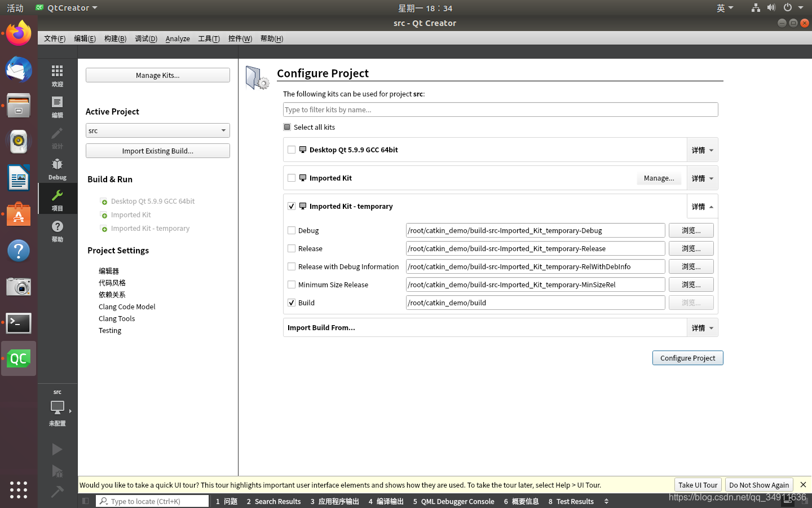The image size is (812, 508).
Task: Toggle the Select all kits checkbox
Action: pyautogui.click(x=287, y=127)
